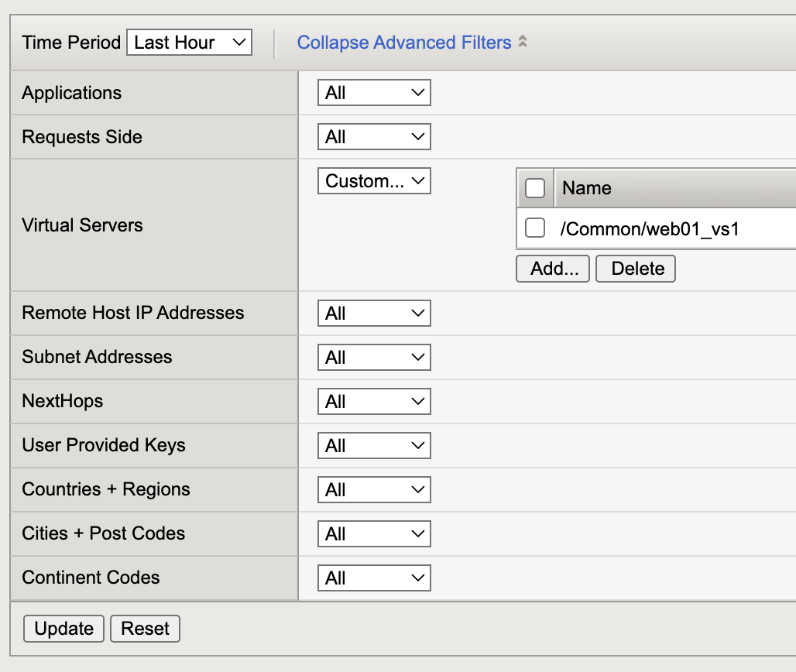Select the /Common/web01_vs1 row text
The image size is (796, 672).
pyautogui.click(x=650, y=229)
